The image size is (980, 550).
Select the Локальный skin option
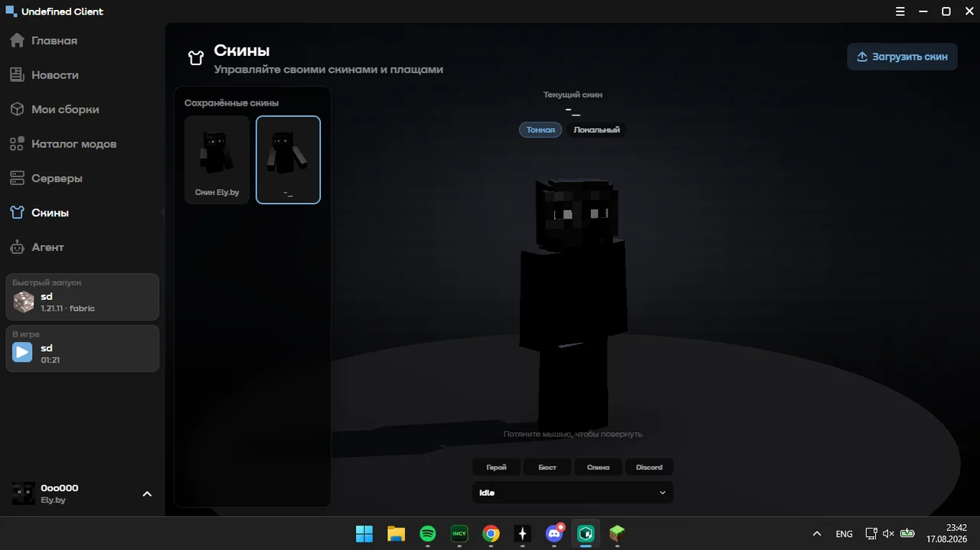point(596,130)
